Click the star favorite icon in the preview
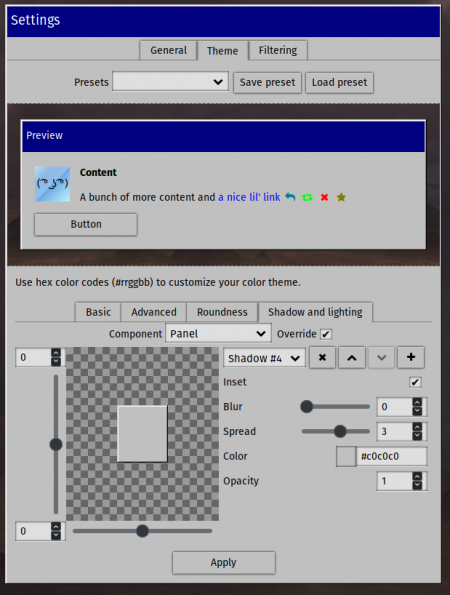 (x=341, y=197)
